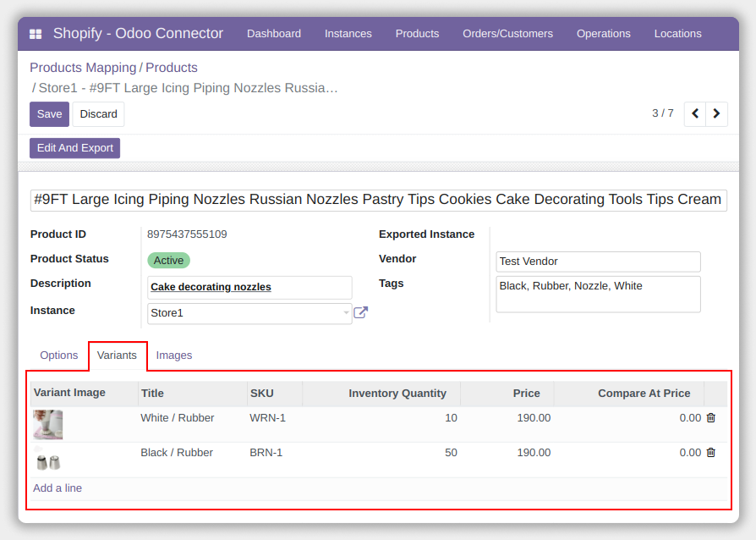The width and height of the screenshot is (756, 540).
Task: Open the Dashboard menu
Action: click(x=274, y=34)
